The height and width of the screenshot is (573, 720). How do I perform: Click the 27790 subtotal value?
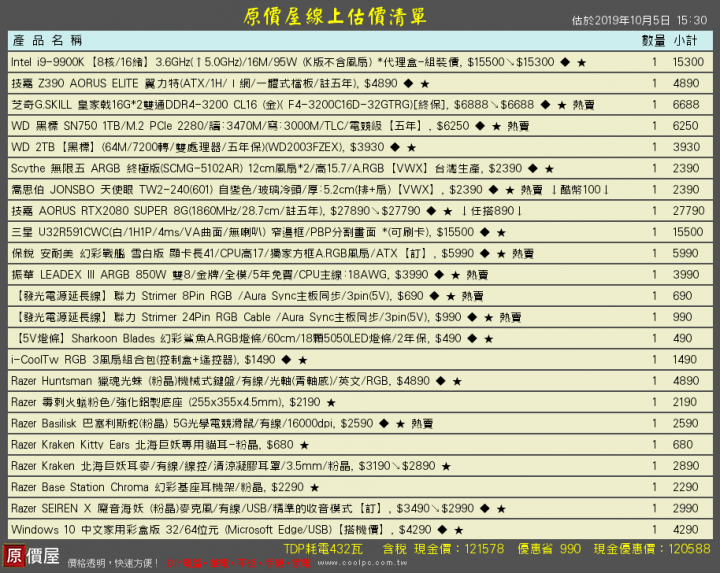(x=688, y=211)
